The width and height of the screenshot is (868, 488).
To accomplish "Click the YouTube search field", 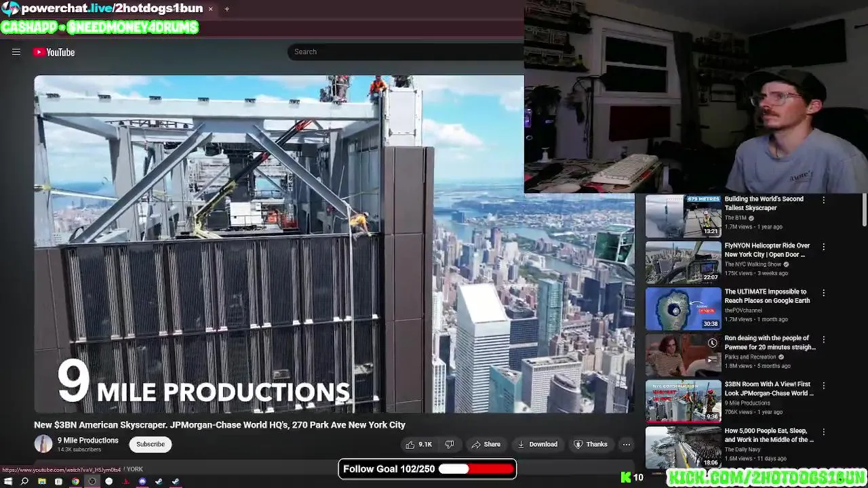I will click(x=406, y=52).
